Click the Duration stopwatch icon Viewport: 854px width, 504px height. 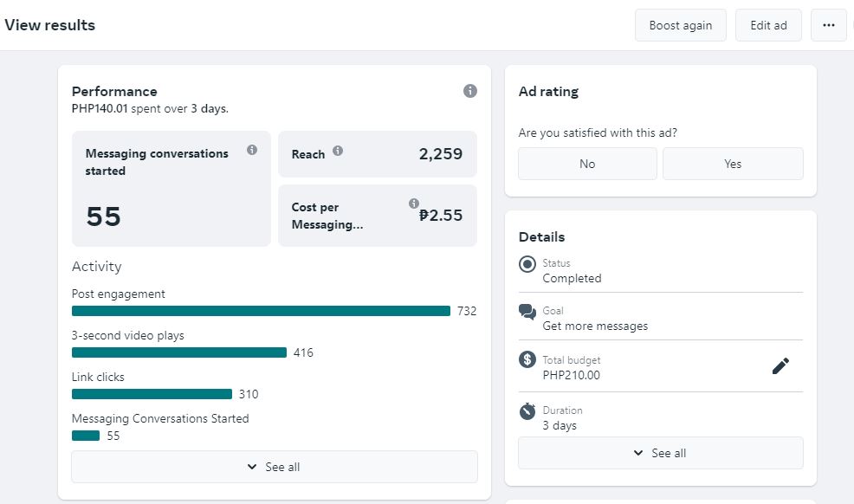pyautogui.click(x=527, y=411)
